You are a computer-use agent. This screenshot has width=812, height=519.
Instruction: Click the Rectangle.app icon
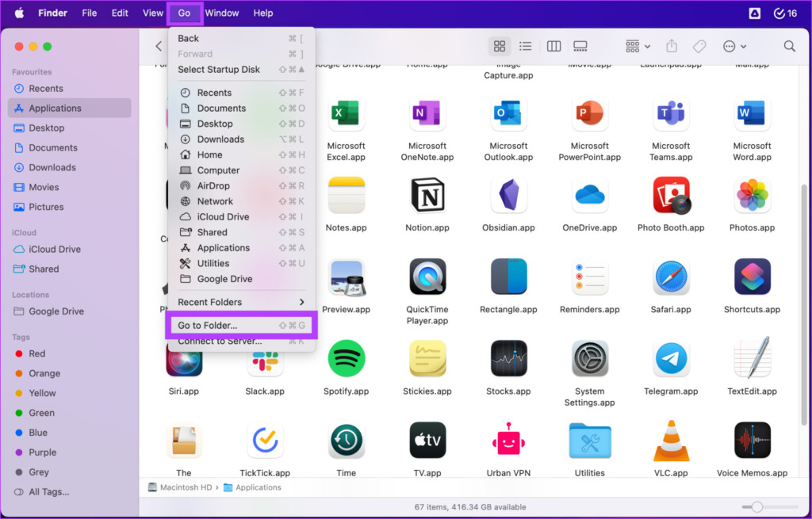(508, 277)
